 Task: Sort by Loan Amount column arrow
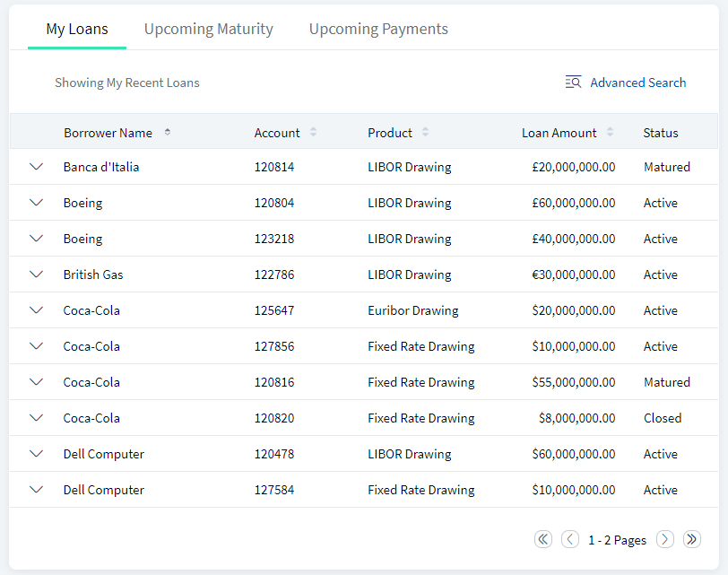pos(610,133)
